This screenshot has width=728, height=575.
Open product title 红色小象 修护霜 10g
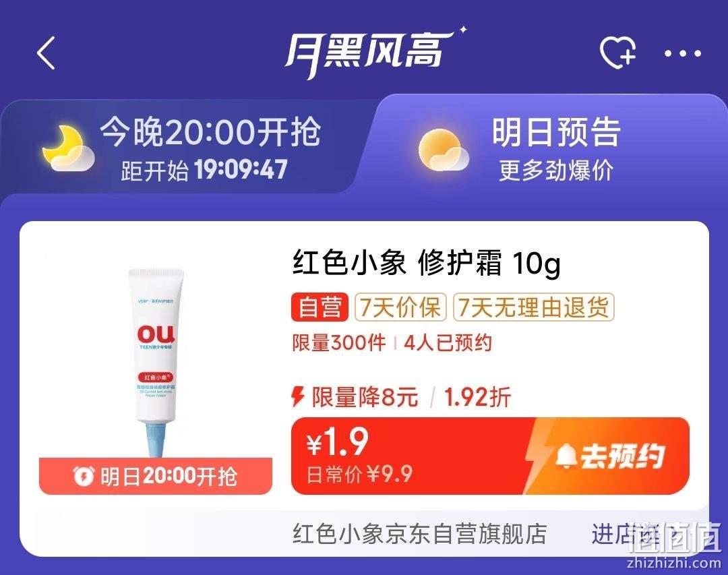point(427,264)
